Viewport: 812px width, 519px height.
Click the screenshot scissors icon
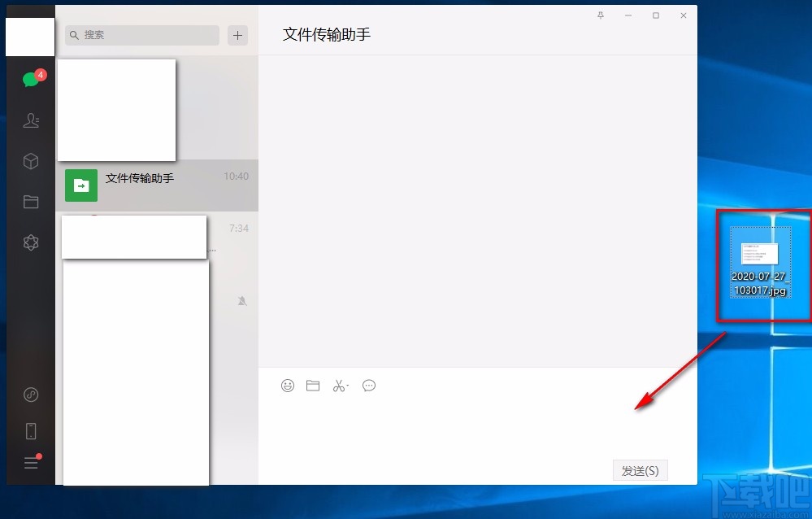[x=337, y=385]
